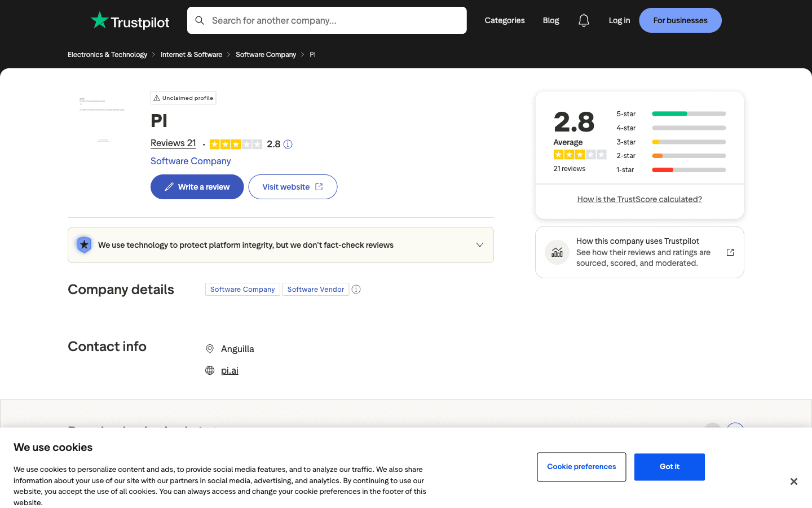The image size is (812, 508).
Task: Expand the platform integrity banner chevron
Action: coord(479,244)
